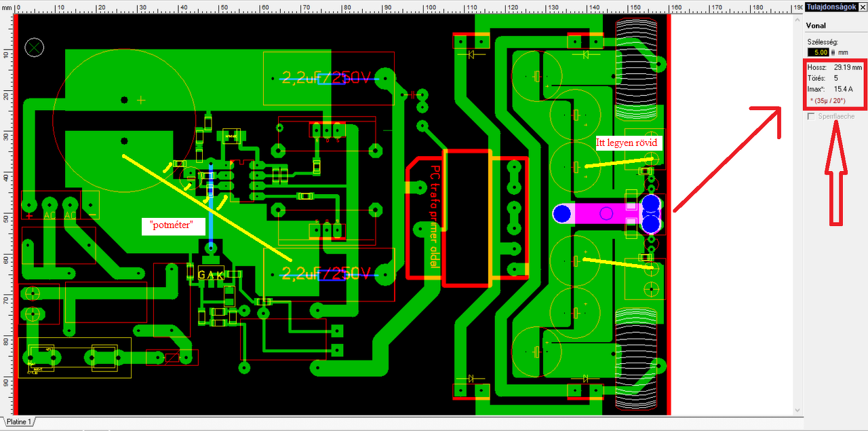Screen dimensions: 868x431
Task: Toggle the Sperrflaeche checkbox
Action: coord(811,117)
